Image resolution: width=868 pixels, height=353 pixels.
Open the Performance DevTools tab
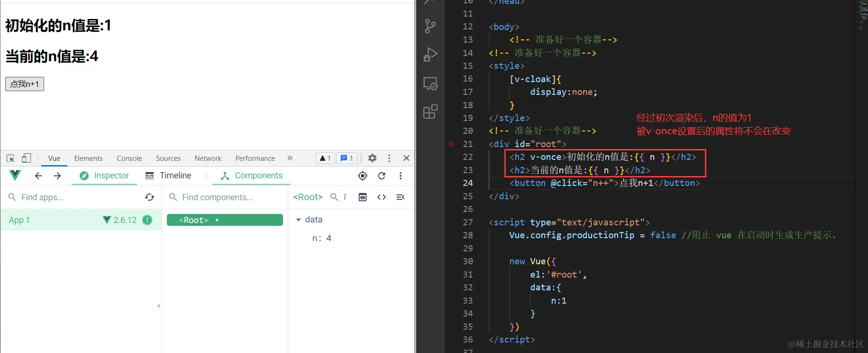(255, 158)
